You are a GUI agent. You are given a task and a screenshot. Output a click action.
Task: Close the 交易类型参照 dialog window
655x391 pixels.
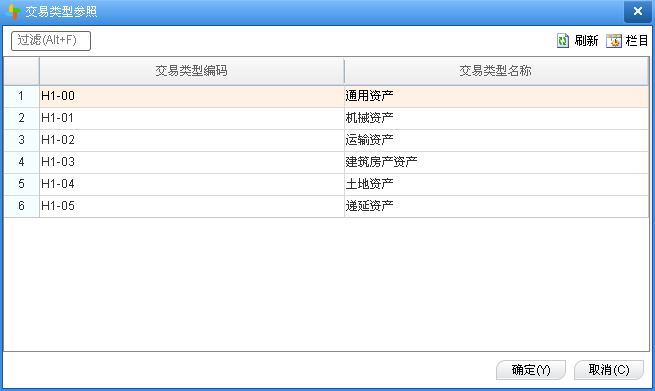click(637, 11)
